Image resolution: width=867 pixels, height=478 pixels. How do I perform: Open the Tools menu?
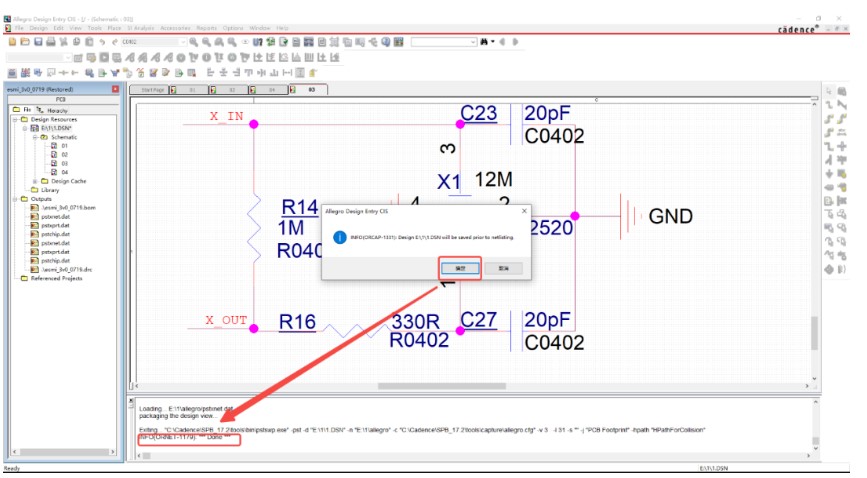(95, 28)
